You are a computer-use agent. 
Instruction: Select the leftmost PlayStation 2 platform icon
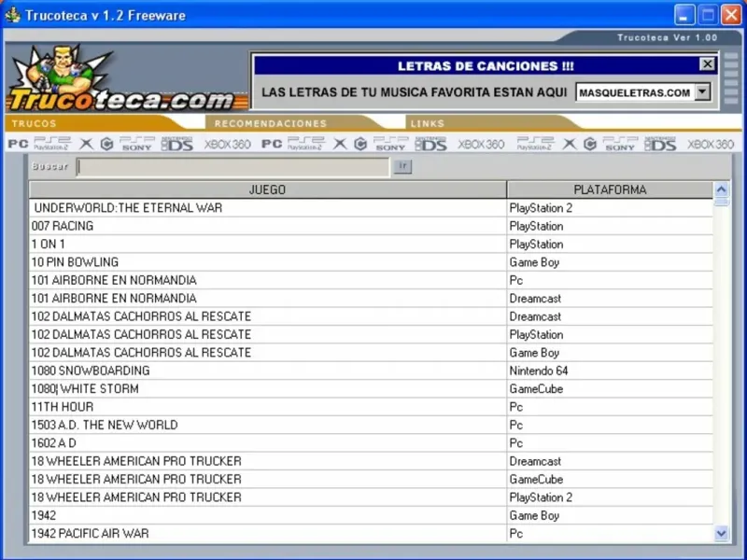[x=52, y=144]
